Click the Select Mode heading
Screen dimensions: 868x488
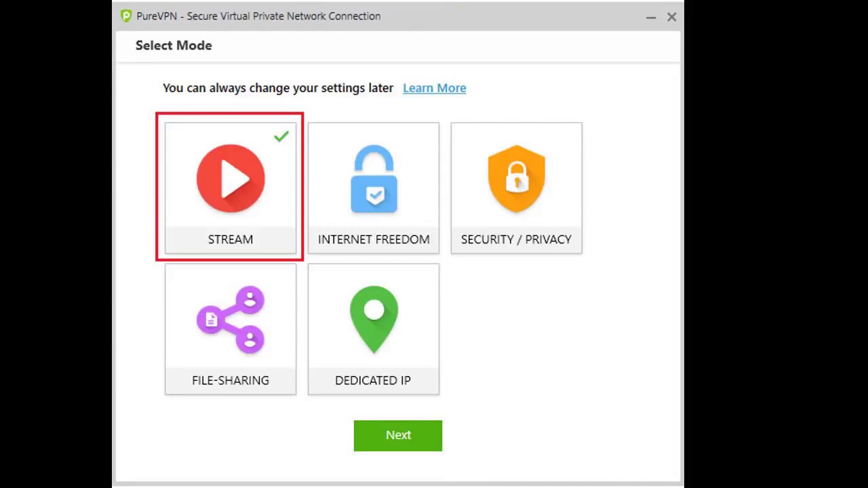[174, 45]
